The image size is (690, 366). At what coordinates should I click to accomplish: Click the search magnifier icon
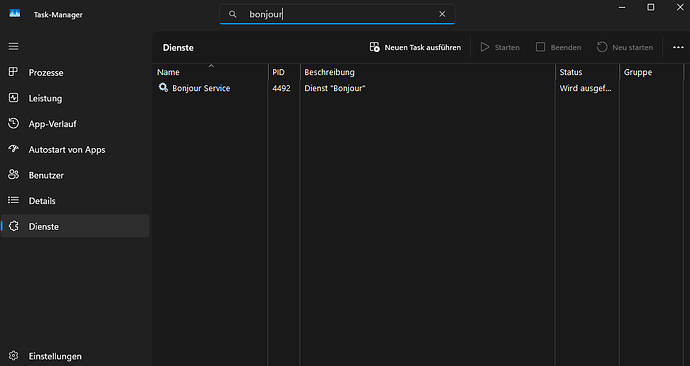(x=232, y=14)
